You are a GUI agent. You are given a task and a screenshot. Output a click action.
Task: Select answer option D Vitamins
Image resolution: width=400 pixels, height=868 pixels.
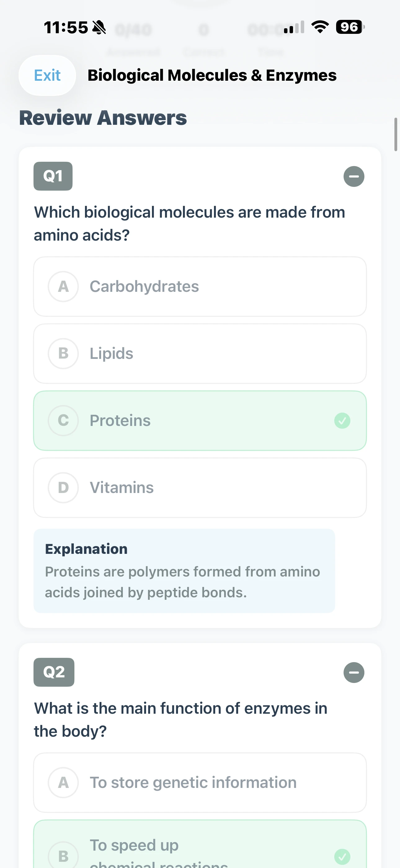pyautogui.click(x=200, y=488)
